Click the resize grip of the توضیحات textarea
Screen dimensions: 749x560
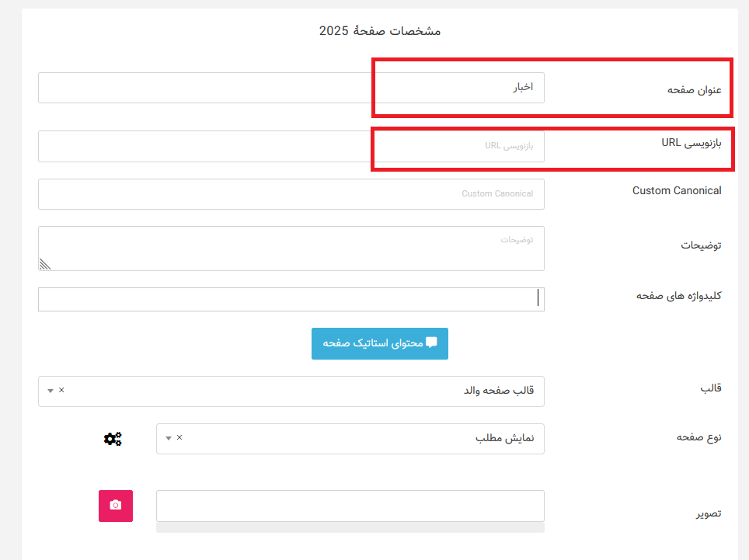click(x=44, y=264)
